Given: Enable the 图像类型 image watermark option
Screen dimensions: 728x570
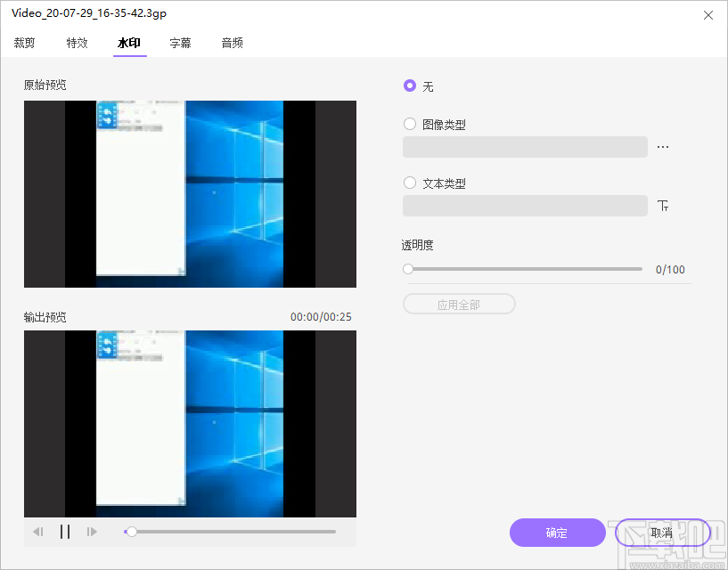Looking at the screenshot, I should point(409,124).
